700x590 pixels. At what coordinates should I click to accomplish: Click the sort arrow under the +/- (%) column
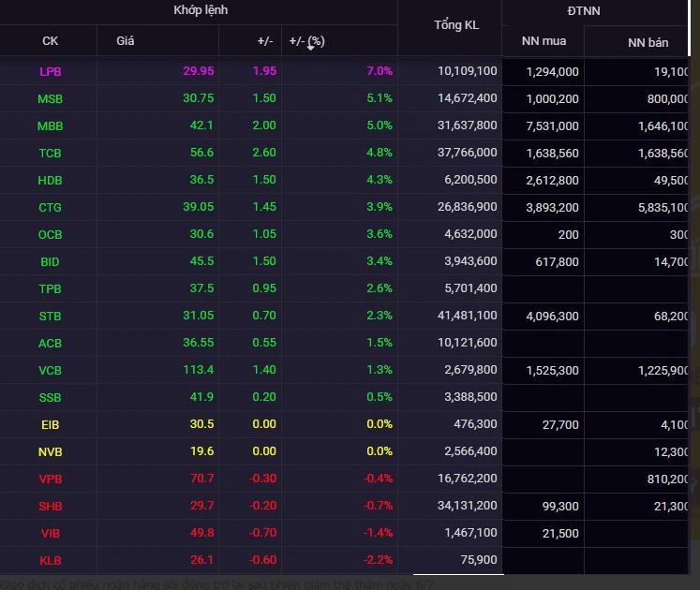[x=310, y=48]
